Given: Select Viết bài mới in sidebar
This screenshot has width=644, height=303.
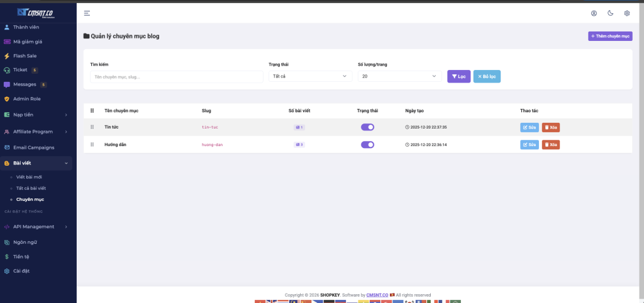Looking at the screenshot, I should coord(30,177).
